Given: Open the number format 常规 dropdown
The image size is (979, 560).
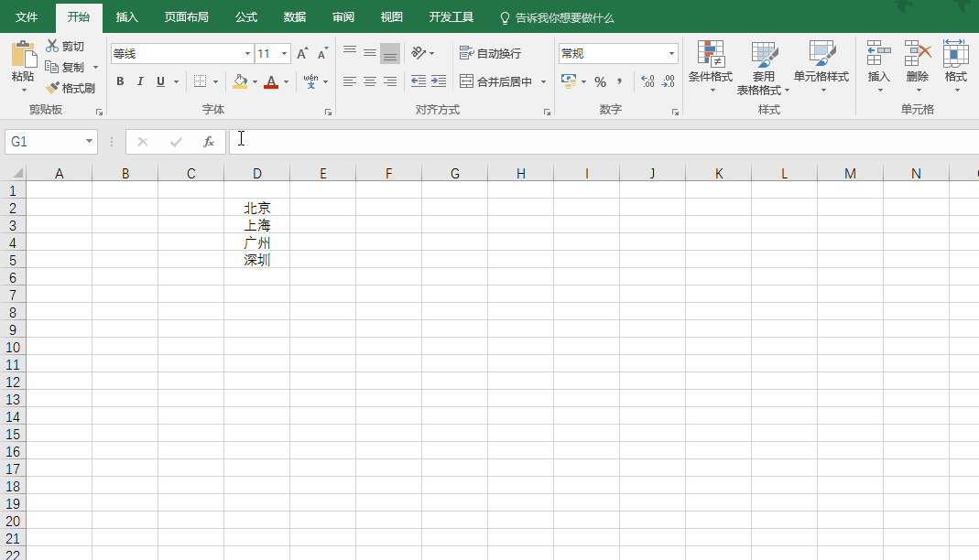Looking at the screenshot, I should tap(671, 54).
